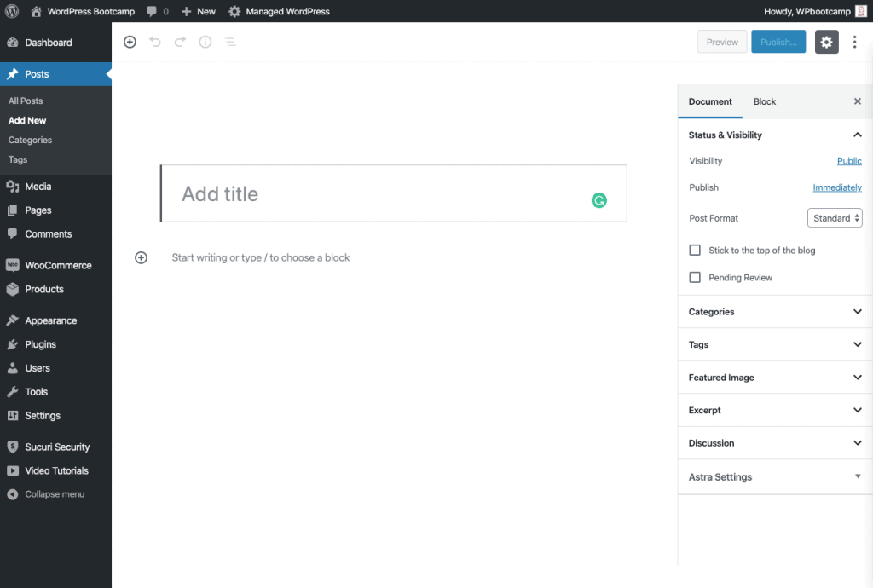Viewport: 873px width, 588px height.
Task: Click the Pages icon in sidebar
Action: (12, 210)
